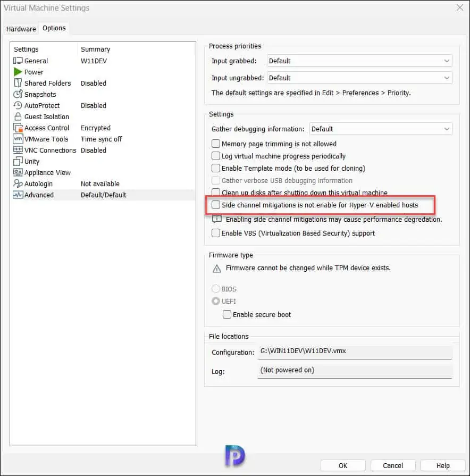Select the Snapshots row label
Image resolution: width=470 pixels, height=476 pixels.
click(x=40, y=95)
